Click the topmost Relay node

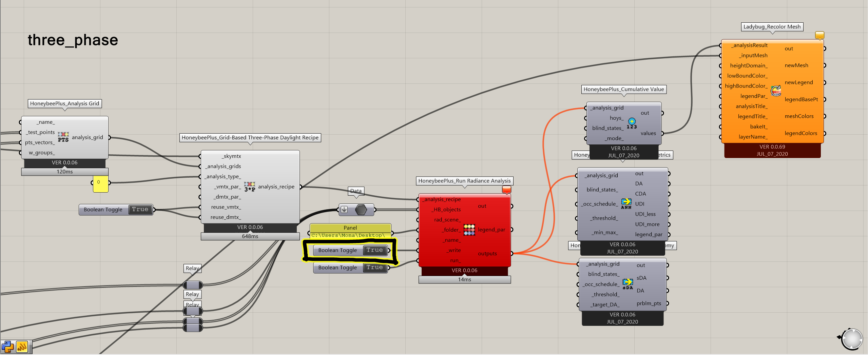pos(193,285)
